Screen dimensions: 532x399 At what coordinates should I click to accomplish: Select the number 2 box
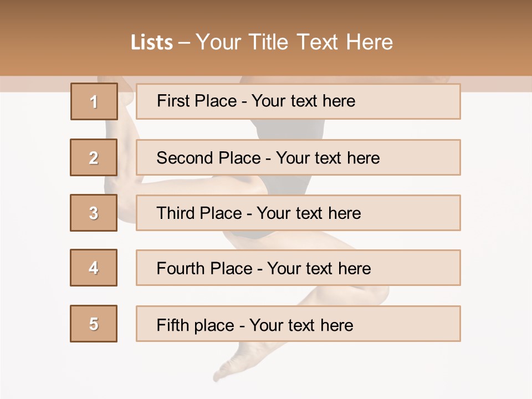(94, 157)
